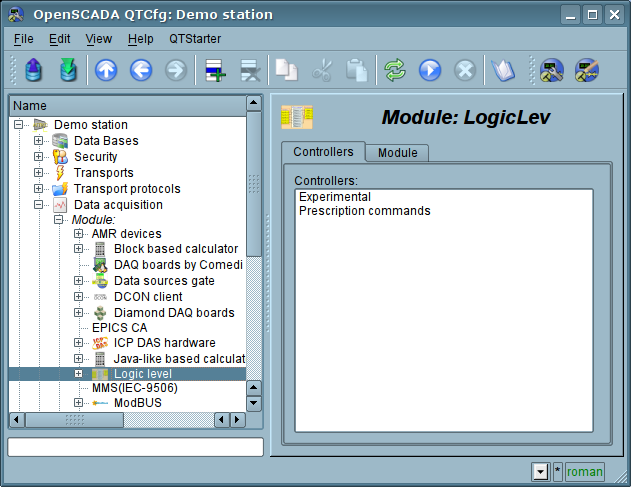Open the status bar dropdown arrow
Screen dimensions: 631x487
coord(540,472)
